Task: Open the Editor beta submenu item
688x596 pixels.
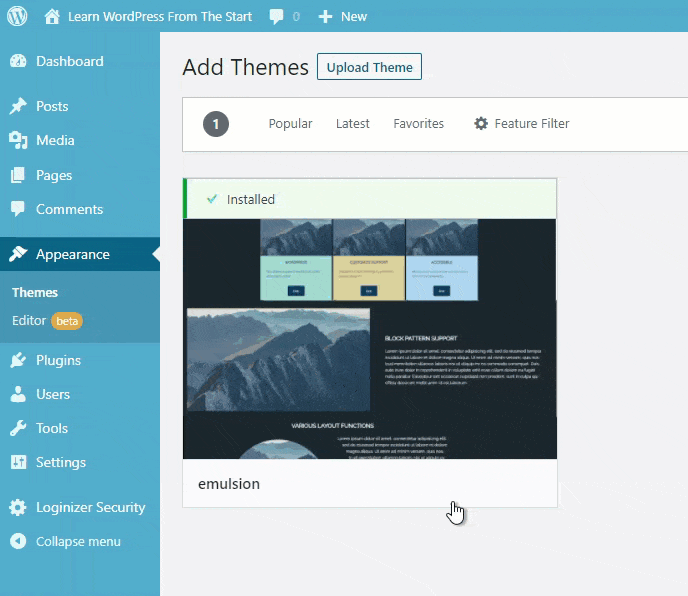Action: (x=47, y=321)
